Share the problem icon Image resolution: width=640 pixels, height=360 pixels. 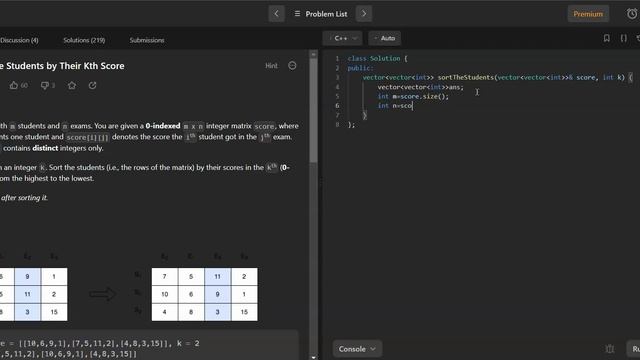93,85
